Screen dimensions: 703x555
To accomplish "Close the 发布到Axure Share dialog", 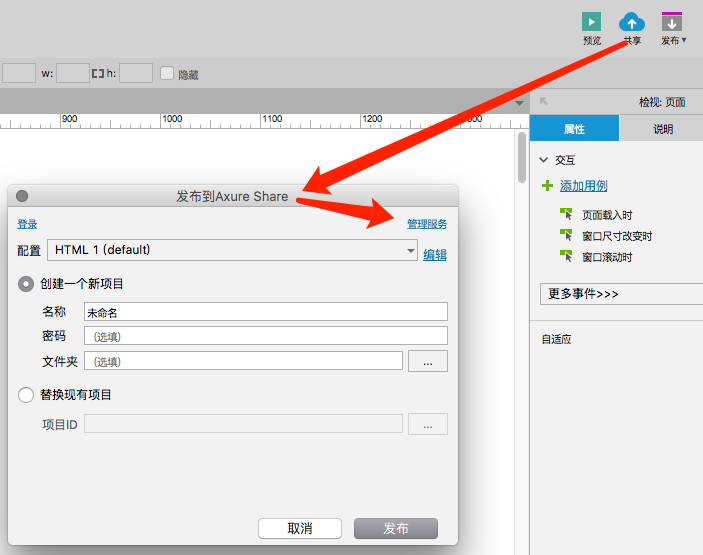I will click(22, 196).
